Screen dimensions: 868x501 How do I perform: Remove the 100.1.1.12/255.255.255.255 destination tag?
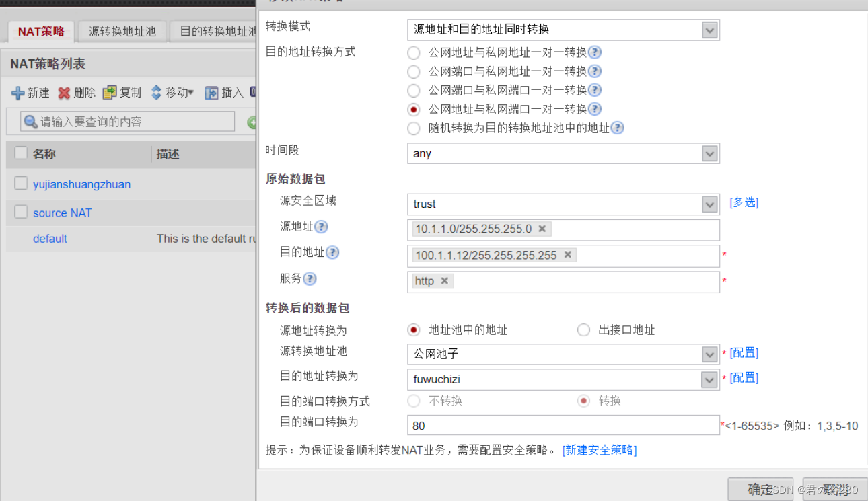[x=568, y=255]
